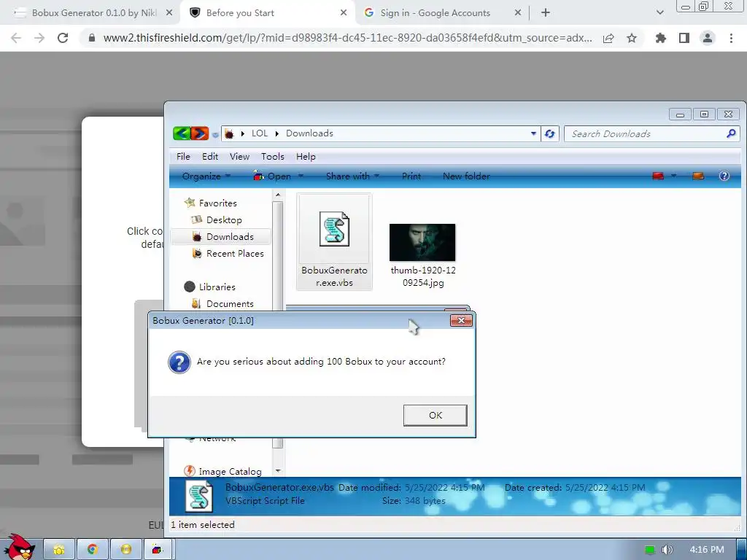The image size is (747, 560).
Task: Select LOL in the address path
Action: coord(260,133)
